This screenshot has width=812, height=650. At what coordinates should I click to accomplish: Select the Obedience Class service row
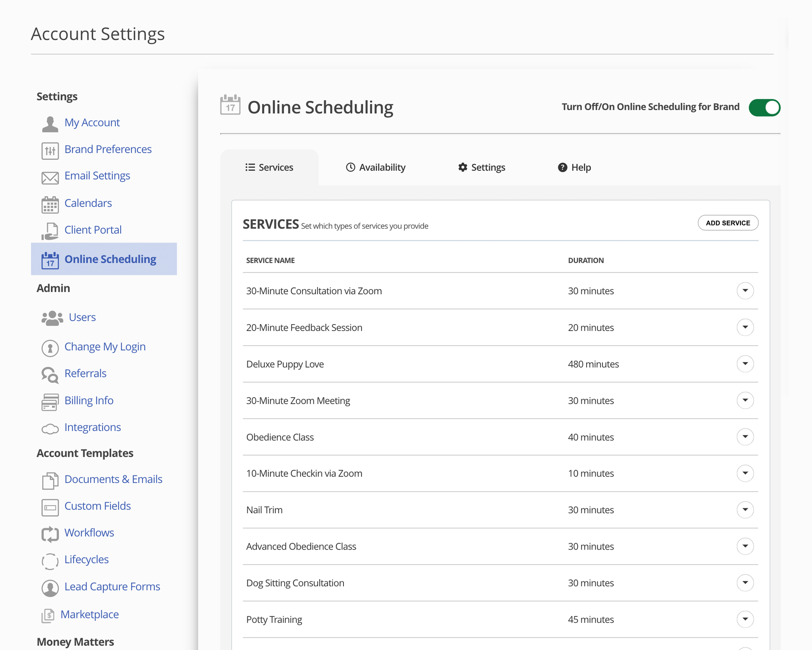pos(280,437)
